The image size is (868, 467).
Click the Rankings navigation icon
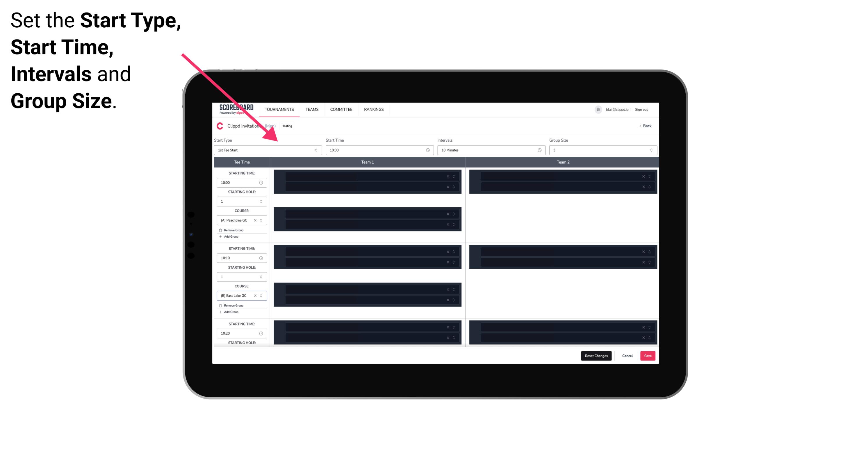click(x=374, y=109)
